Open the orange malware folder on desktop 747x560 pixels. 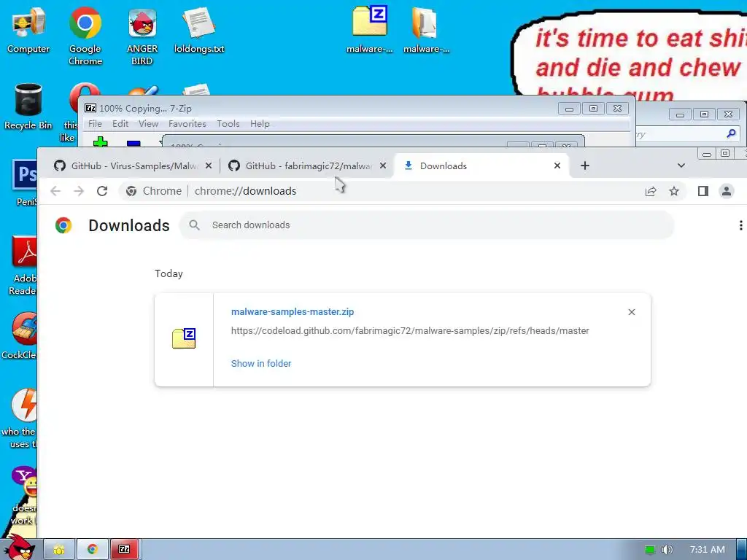pos(426,28)
